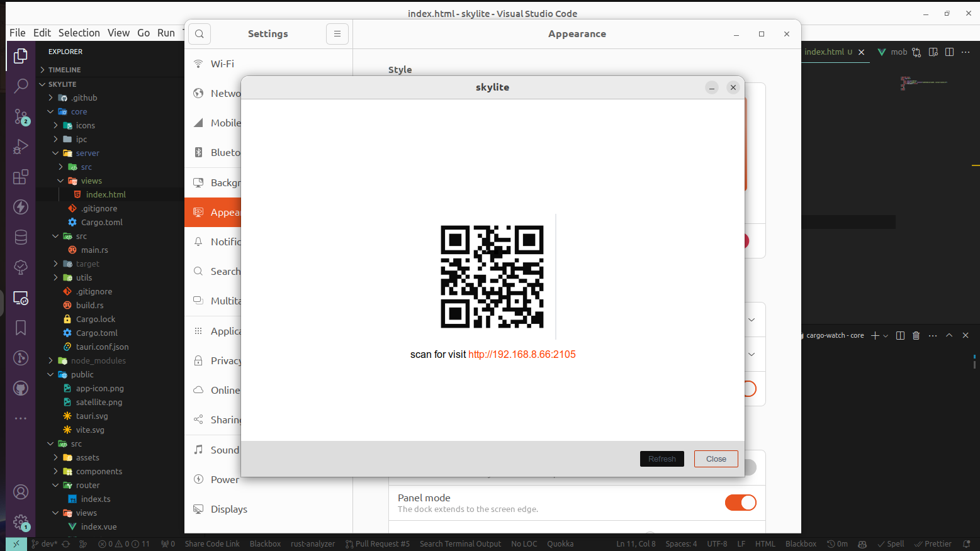The height and width of the screenshot is (551, 980).
Task: Open the Edit menu in VS Code
Action: (x=42, y=33)
